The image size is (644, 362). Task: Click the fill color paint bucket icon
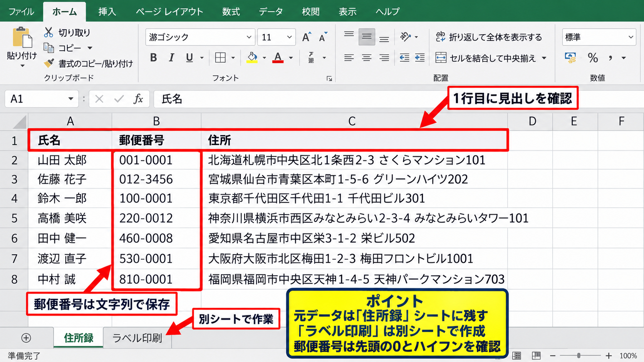(252, 58)
